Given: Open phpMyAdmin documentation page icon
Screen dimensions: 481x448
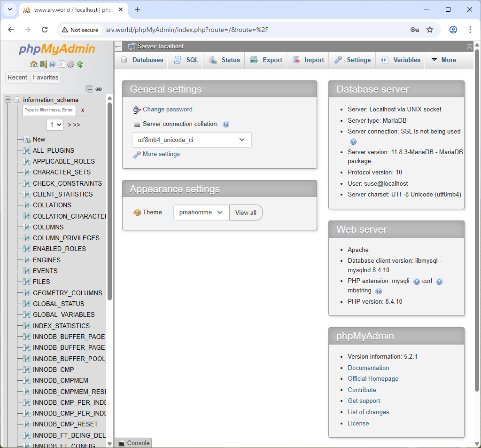Looking at the screenshot, I should [x=62, y=64].
